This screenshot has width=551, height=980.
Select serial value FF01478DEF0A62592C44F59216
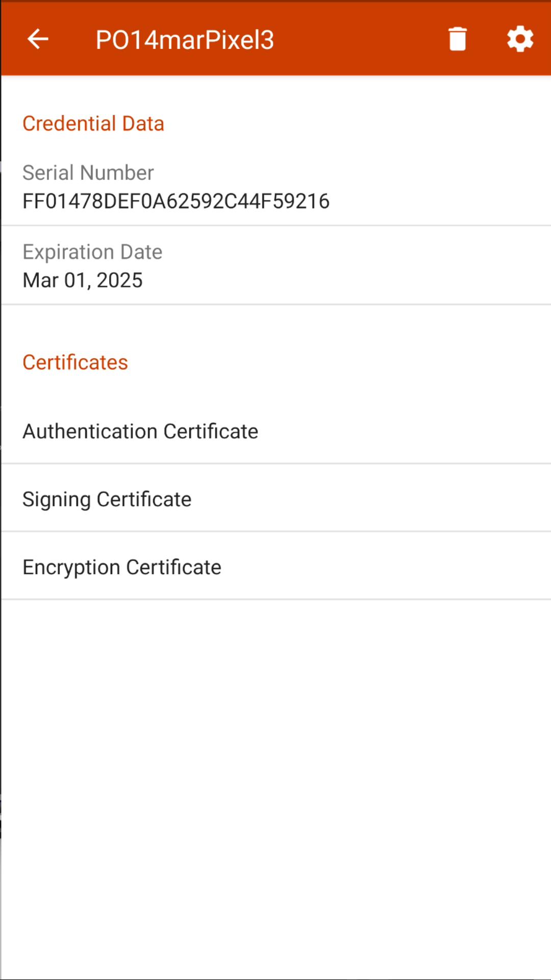pyautogui.click(x=176, y=201)
